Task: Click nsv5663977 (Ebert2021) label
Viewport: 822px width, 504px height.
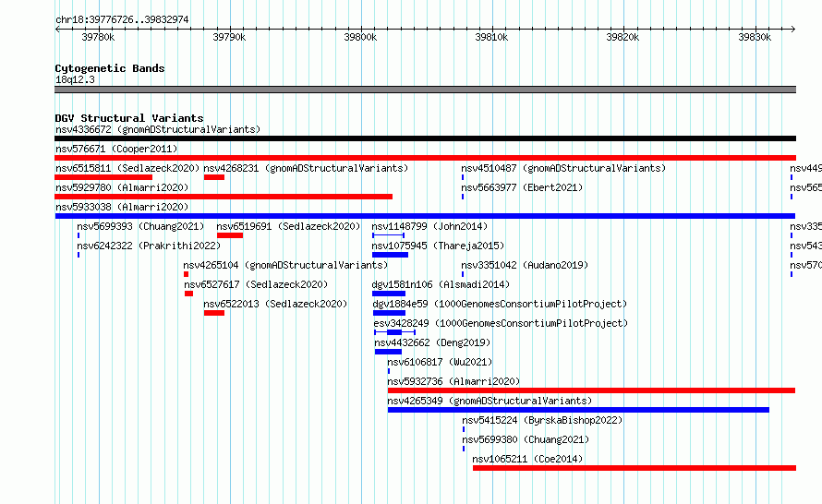Action: pyautogui.click(x=522, y=187)
